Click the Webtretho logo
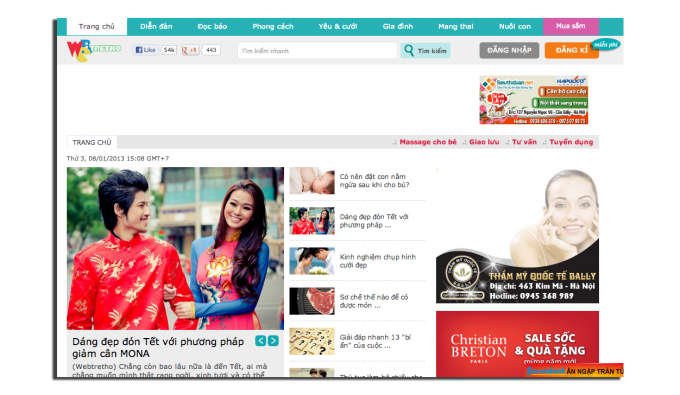Viewport: 680px width, 395px height. point(94,50)
